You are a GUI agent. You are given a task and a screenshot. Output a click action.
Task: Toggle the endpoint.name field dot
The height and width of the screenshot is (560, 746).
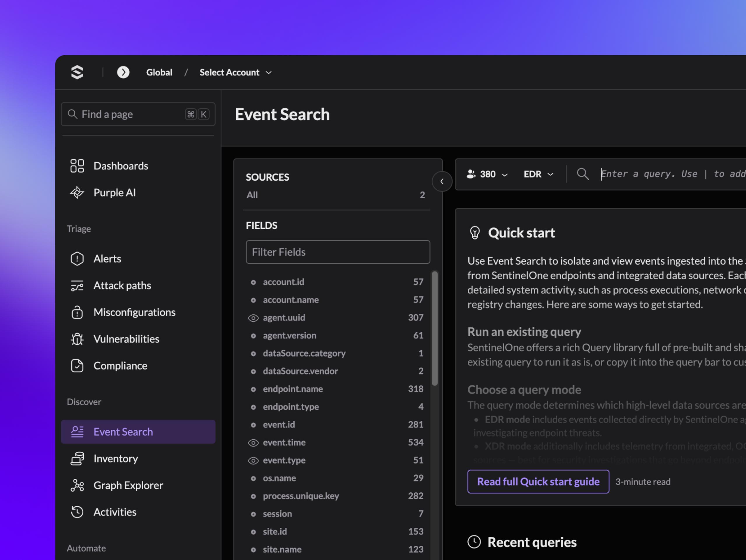[x=253, y=389]
